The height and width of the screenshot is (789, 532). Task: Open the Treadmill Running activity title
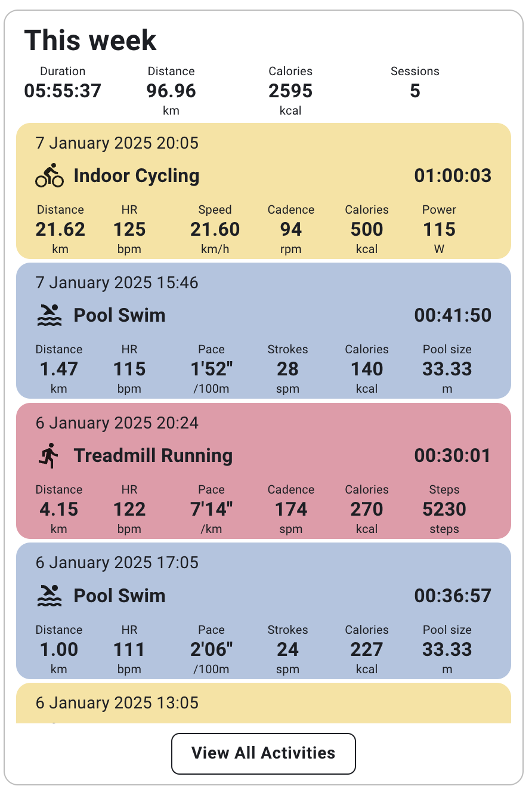click(153, 455)
